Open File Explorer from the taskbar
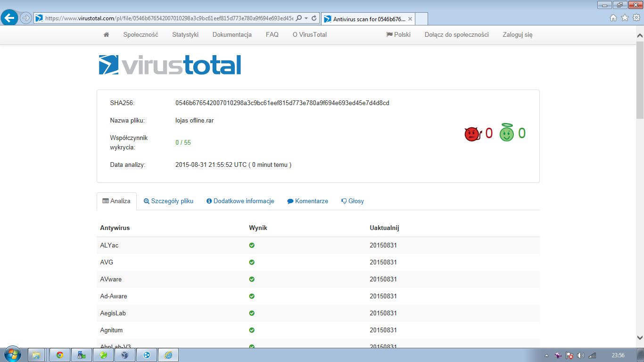The image size is (644, 362). click(x=36, y=355)
